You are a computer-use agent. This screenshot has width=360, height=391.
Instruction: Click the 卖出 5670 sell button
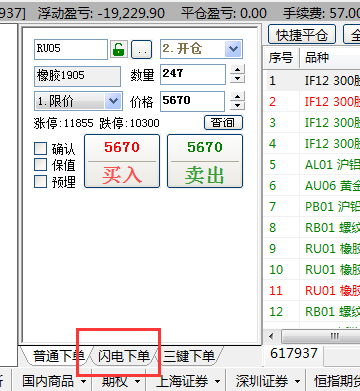pos(205,161)
